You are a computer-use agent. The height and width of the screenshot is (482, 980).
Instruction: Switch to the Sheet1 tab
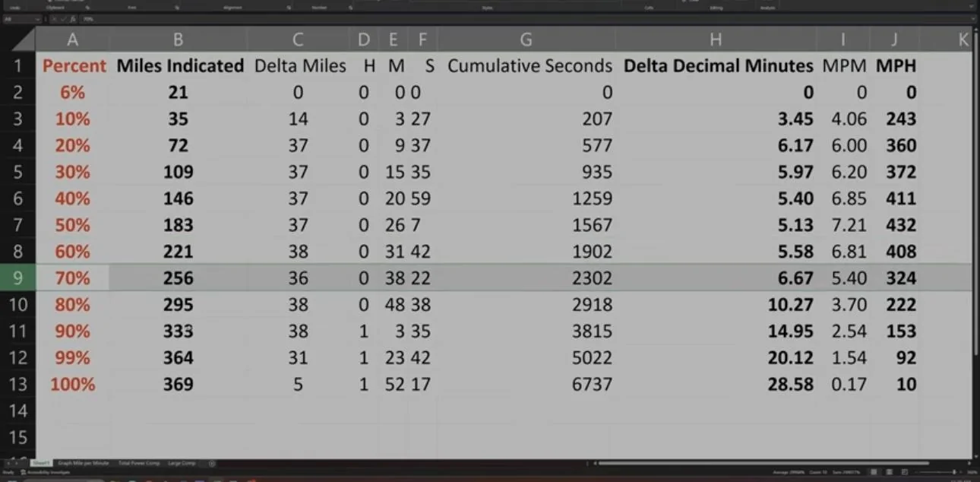[x=41, y=463]
